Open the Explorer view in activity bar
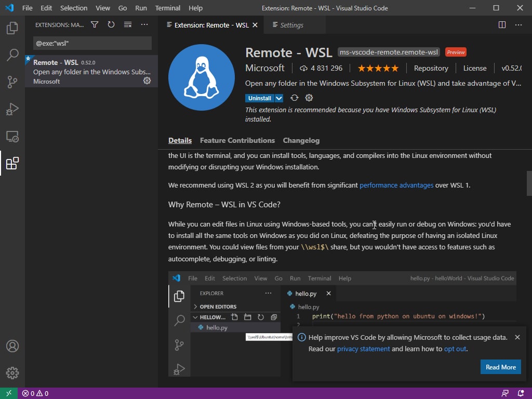This screenshot has width=532, height=399. pyautogui.click(x=12, y=28)
